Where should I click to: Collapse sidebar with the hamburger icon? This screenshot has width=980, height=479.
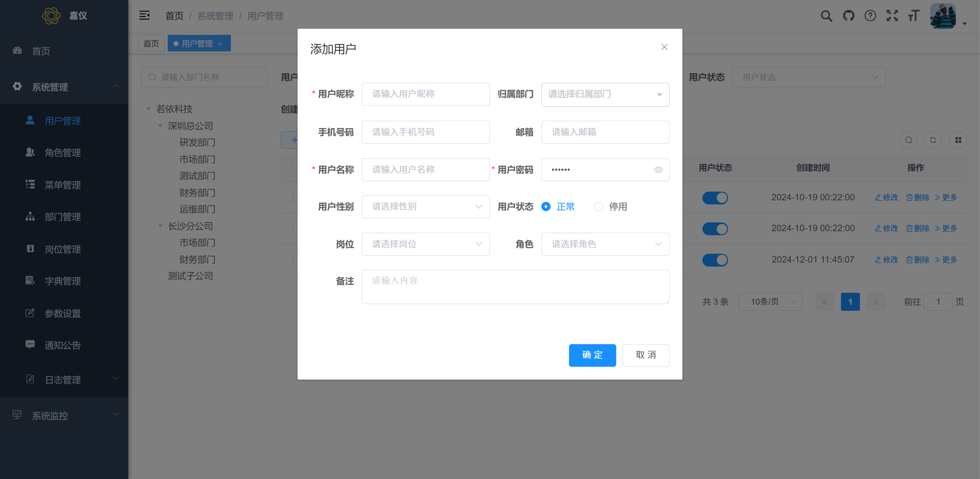tap(144, 16)
